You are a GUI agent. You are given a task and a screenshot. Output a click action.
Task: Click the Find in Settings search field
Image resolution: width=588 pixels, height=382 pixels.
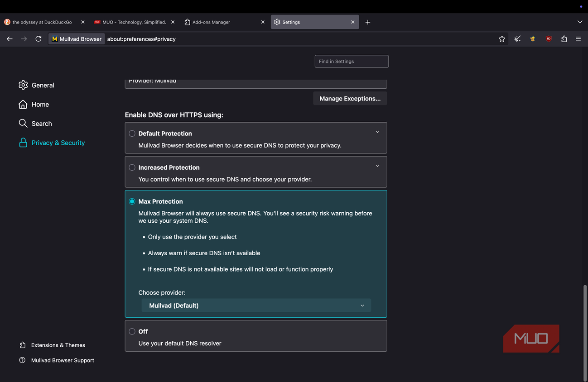(352, 62)
